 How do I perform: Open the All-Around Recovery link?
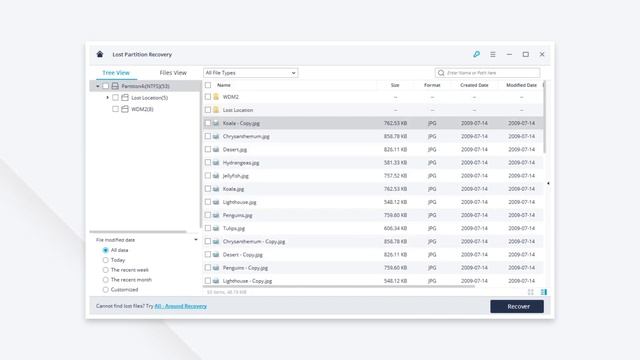[180, 306]
